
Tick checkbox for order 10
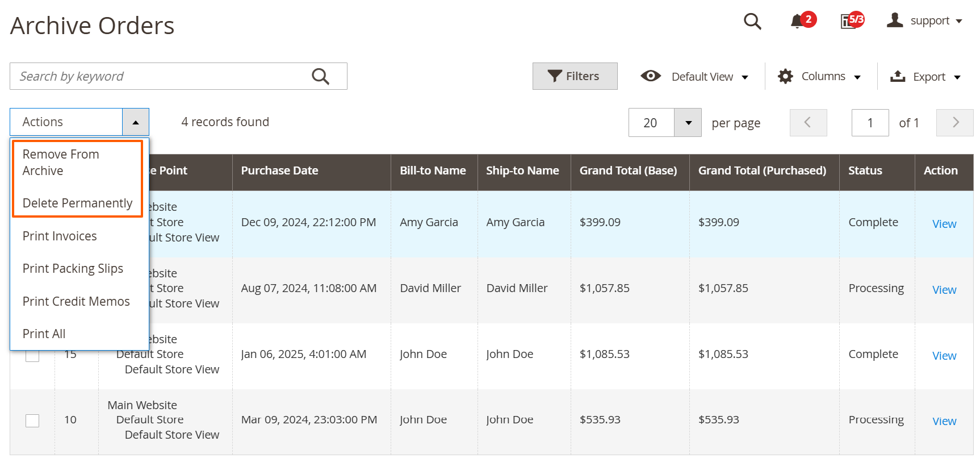32,421
